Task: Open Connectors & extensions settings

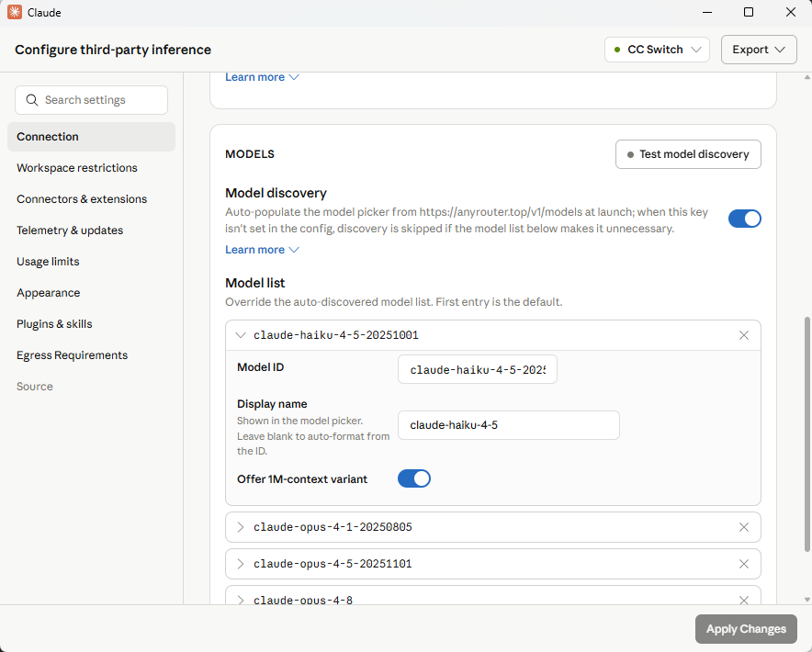Action: (x=82, y=199)
